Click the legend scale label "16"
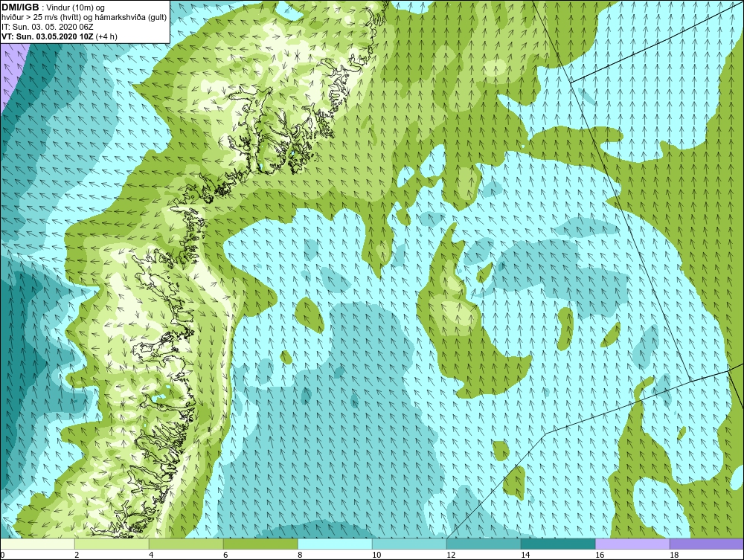744x560 pixels. click(600, 555)
